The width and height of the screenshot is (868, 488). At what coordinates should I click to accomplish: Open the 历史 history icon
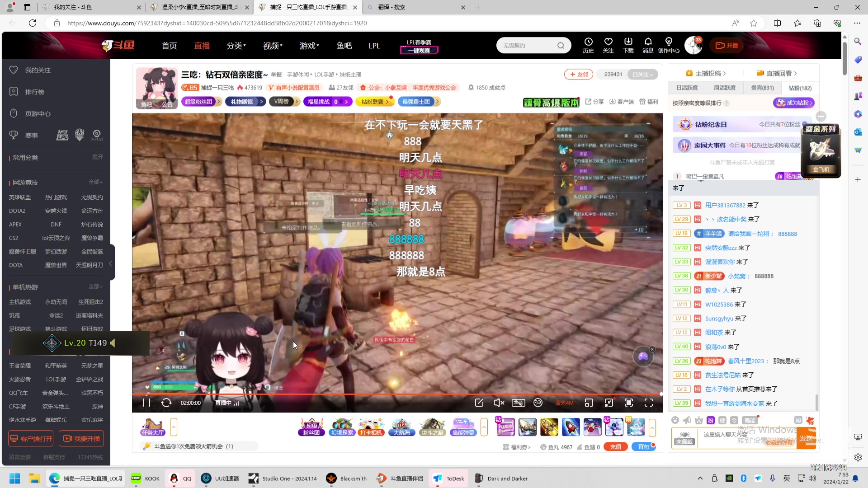pyautogui.click(x=588, y=45)
